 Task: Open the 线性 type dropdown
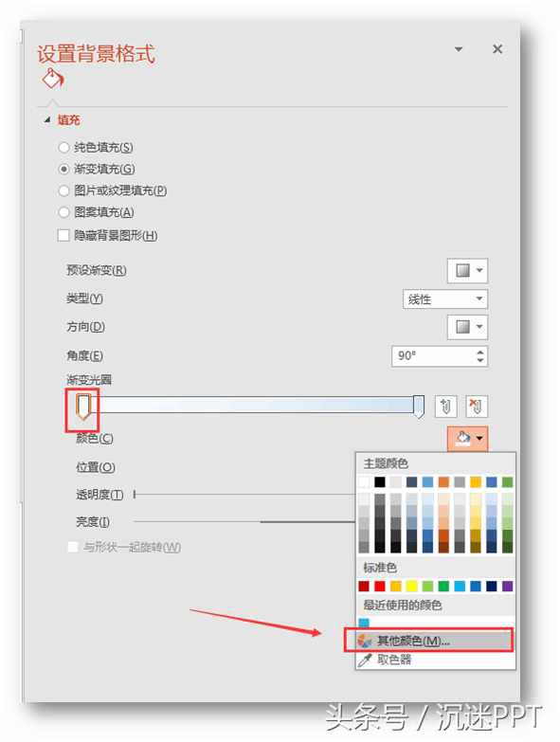pos(445,299)
